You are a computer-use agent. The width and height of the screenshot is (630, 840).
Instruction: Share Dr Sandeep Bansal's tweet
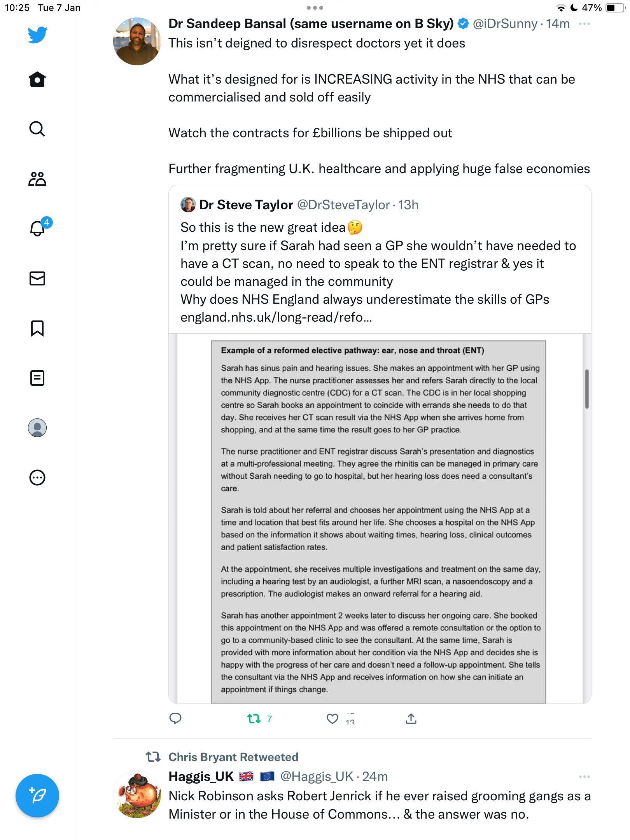411,719
